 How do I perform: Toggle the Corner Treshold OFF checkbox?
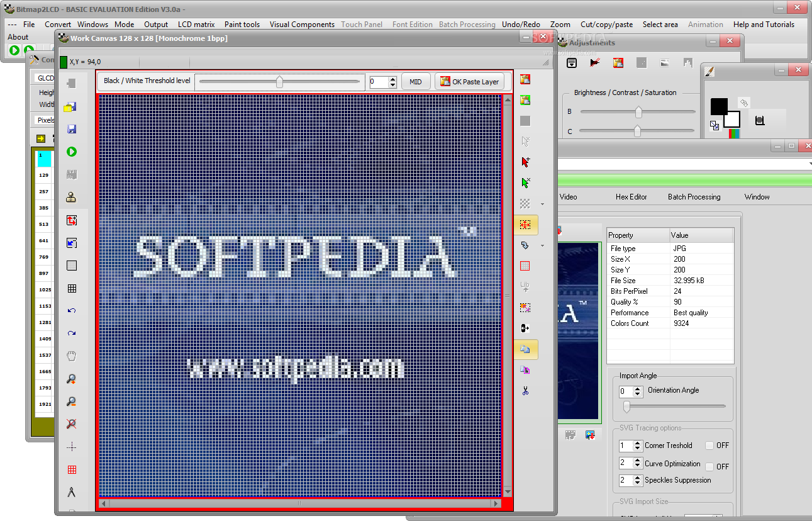(709, 445)
